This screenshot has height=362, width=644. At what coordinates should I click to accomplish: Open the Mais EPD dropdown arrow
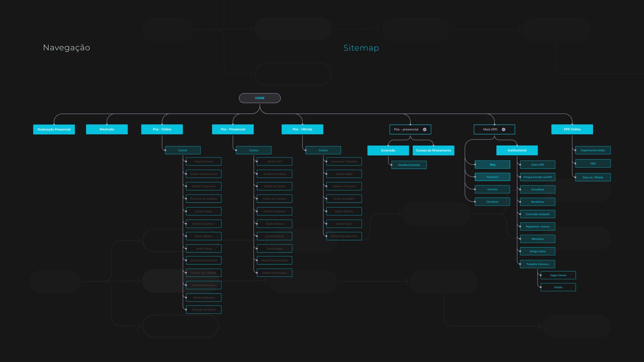pos(504,130)
